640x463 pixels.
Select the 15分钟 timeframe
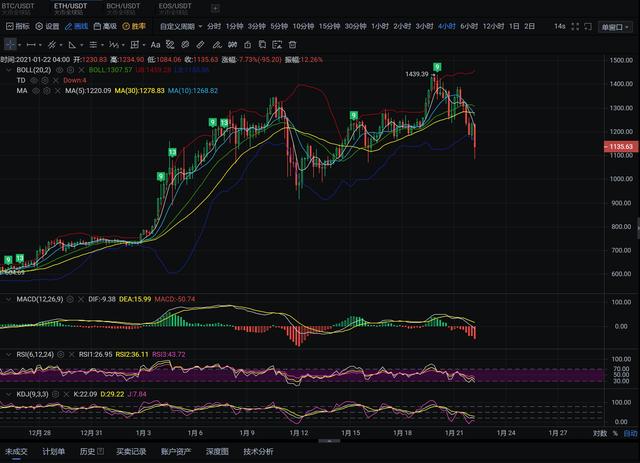pyautogui.click(x=329, y=27)
